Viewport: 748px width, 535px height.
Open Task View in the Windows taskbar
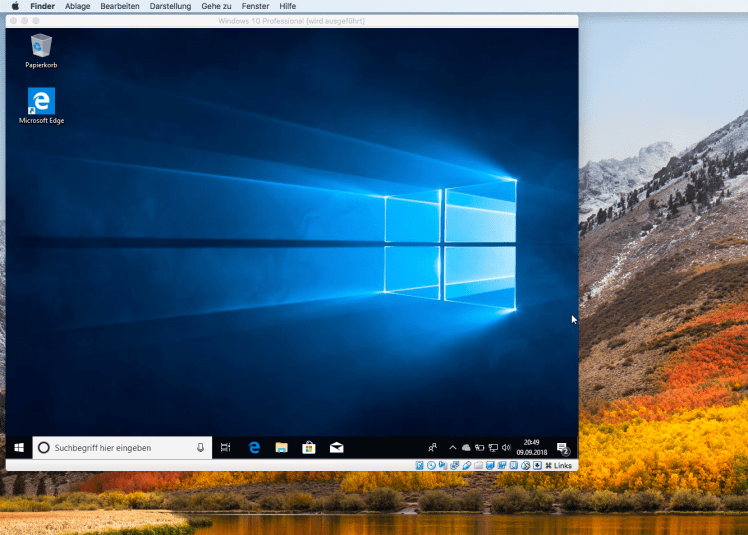[226, 448]
